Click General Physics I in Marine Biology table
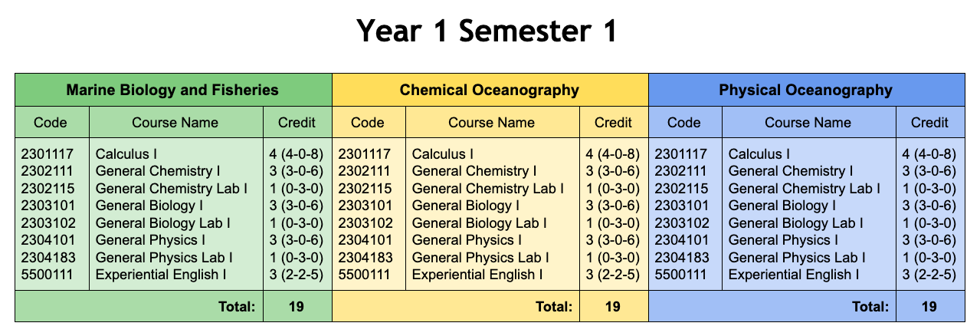Viewport: 980px width, 336px height. 150,240
